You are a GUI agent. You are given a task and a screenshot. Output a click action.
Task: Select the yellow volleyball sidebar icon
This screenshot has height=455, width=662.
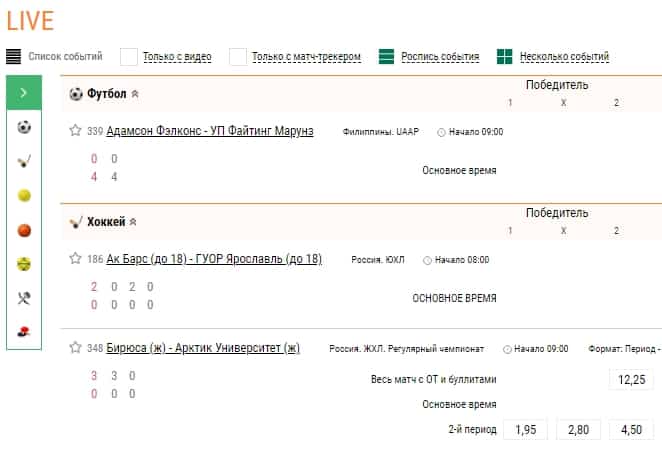[x=24, y=264]
